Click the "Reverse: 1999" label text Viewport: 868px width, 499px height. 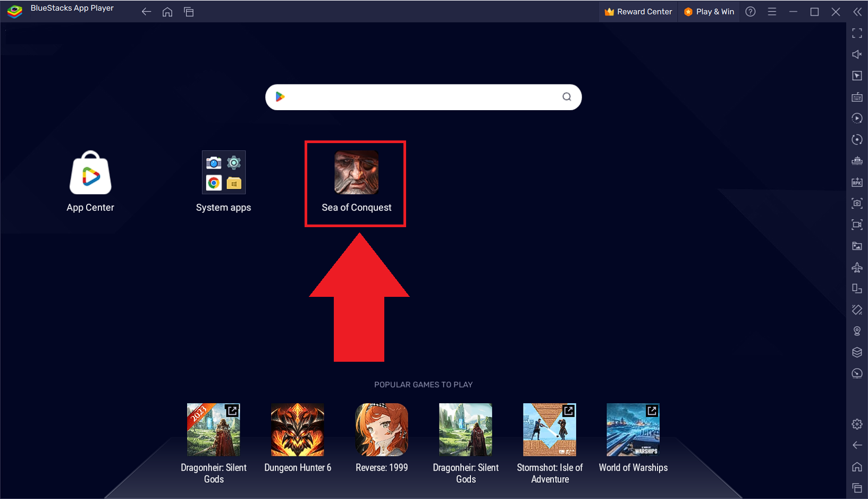[x=382, y=468]
